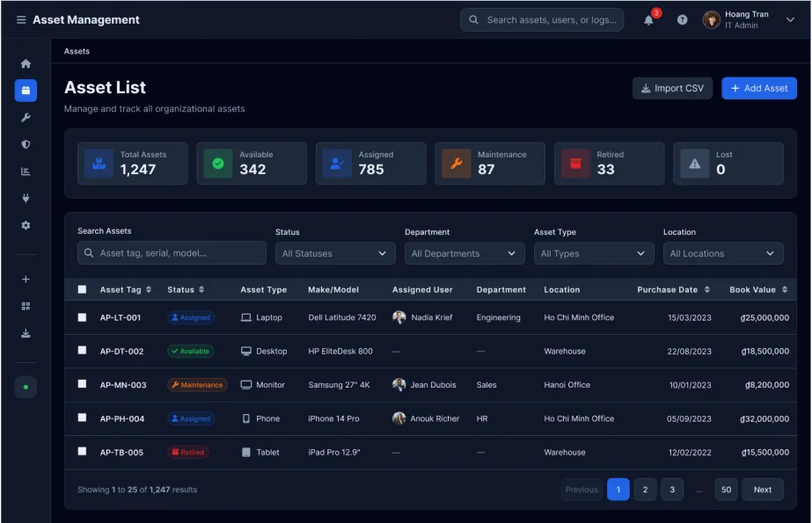812x523 pixels.
Task: Click the download sidebar icon
Action: click(26, 333)
